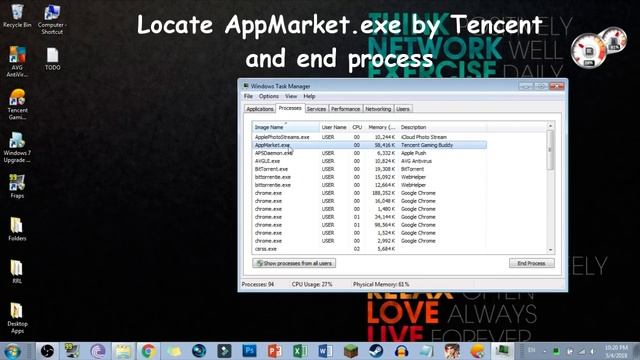Open the Recycle Bin desktop icon
640x360 pixels.
coord(17,16)
